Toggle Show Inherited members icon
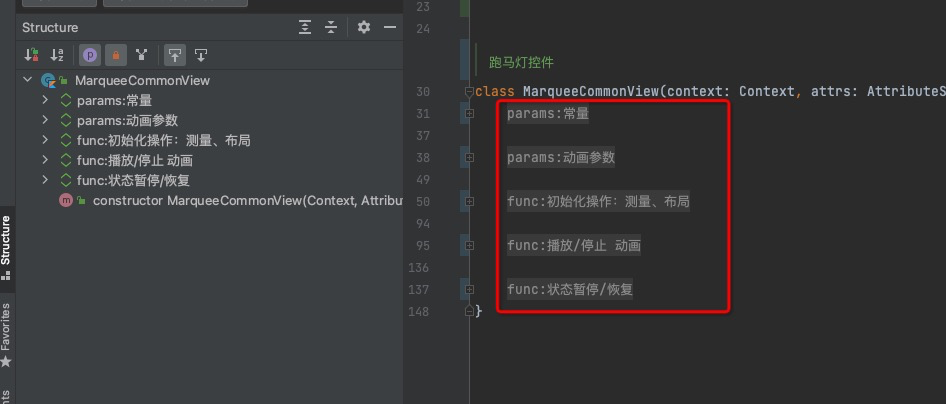Image resolution: width=946 pixels, height=404 pixels. (142, 55)
